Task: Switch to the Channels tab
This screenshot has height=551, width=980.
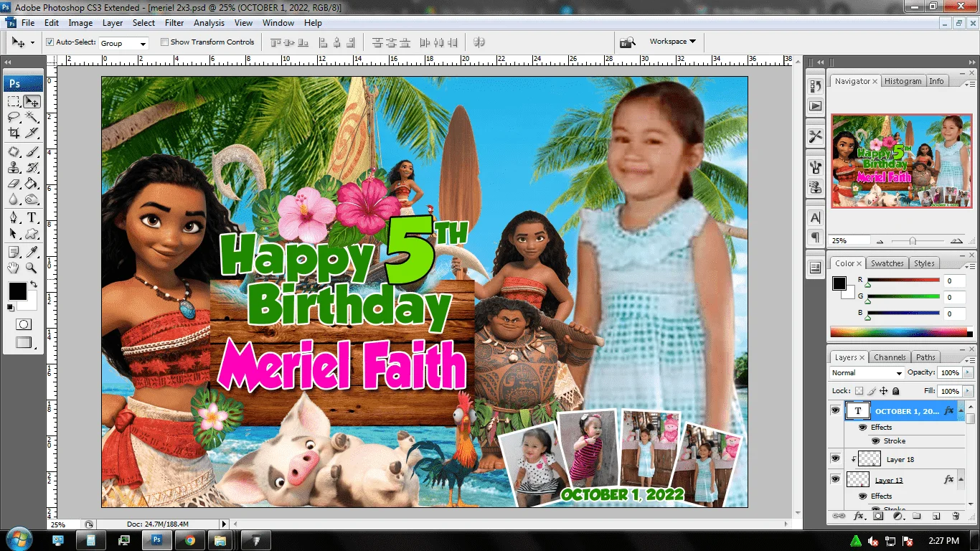Action: [890, 357]
